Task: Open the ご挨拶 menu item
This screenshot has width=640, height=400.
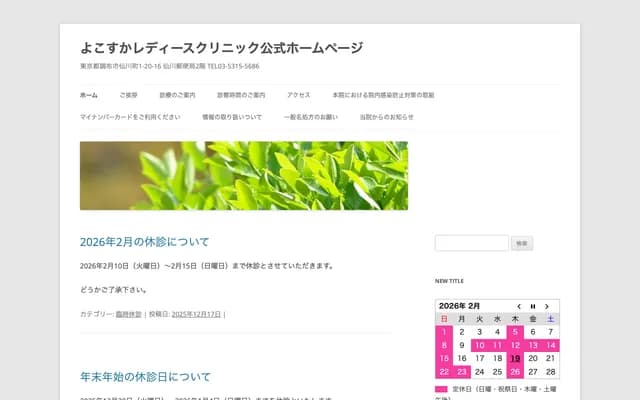Action: pos(129,95)
